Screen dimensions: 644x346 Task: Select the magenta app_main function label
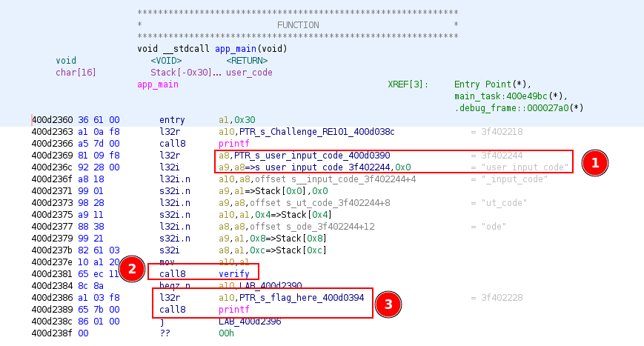[158, 84]
